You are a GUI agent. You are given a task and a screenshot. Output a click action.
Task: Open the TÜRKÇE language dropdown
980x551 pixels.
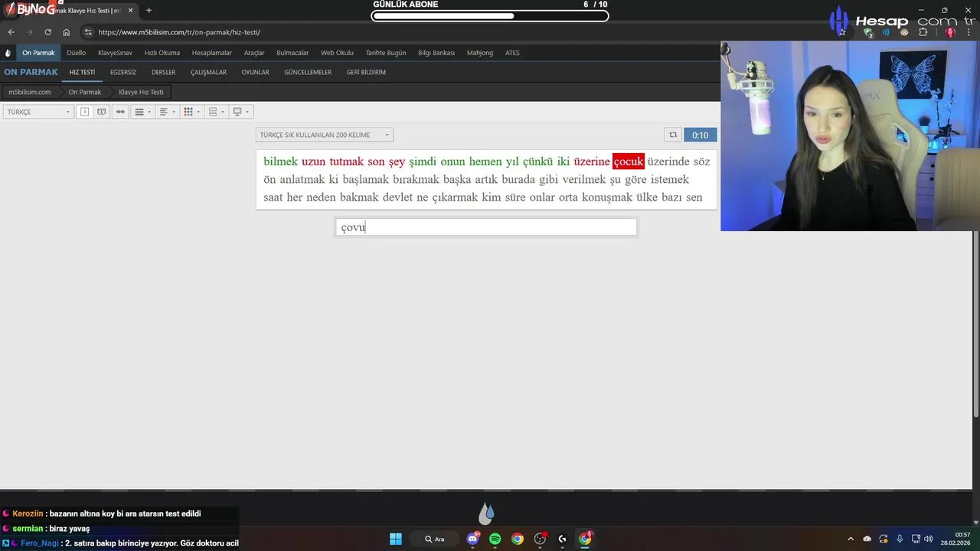point(38,112)
